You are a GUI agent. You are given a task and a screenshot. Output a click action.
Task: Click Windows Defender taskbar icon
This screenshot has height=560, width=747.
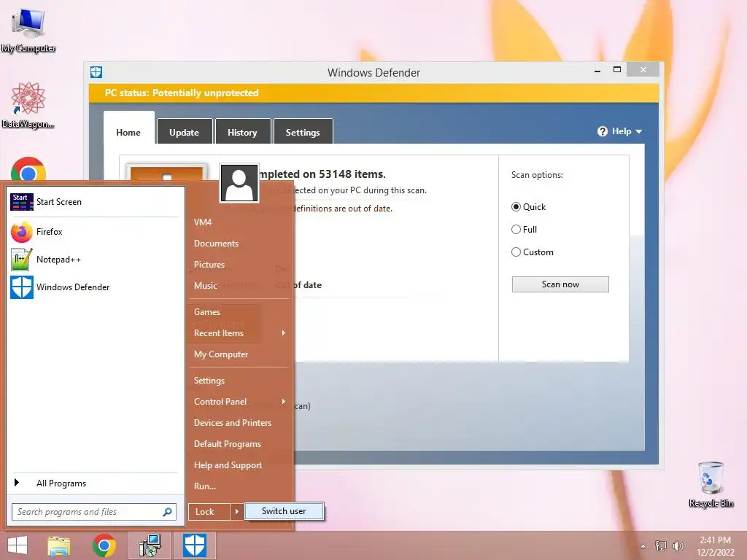click(x=195, y=545)
